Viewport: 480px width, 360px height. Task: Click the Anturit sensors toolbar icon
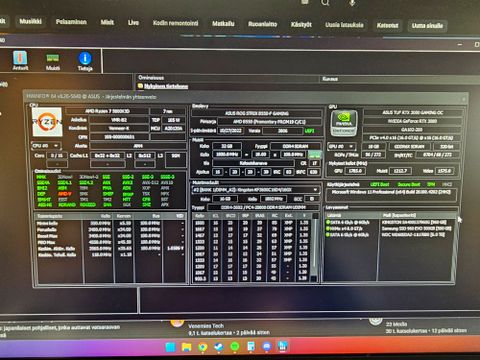coord(20,60)
